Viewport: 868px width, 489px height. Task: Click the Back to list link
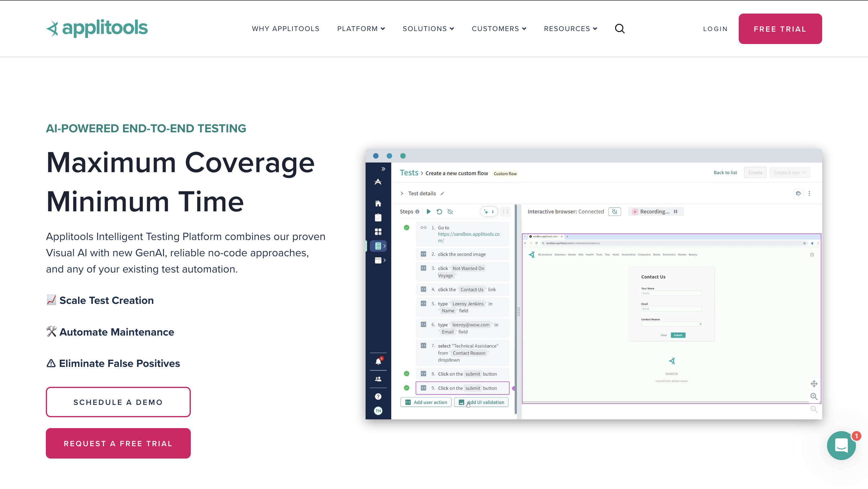725,172
